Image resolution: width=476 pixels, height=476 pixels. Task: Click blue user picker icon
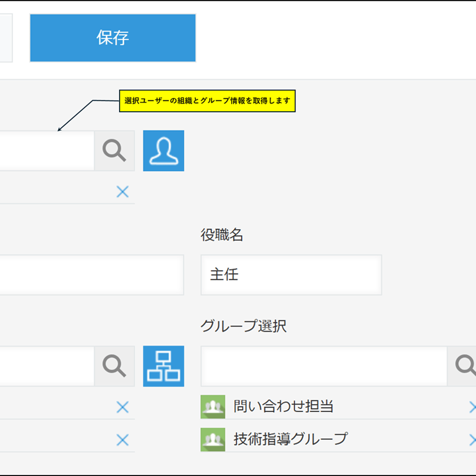(x=163, y=151)
